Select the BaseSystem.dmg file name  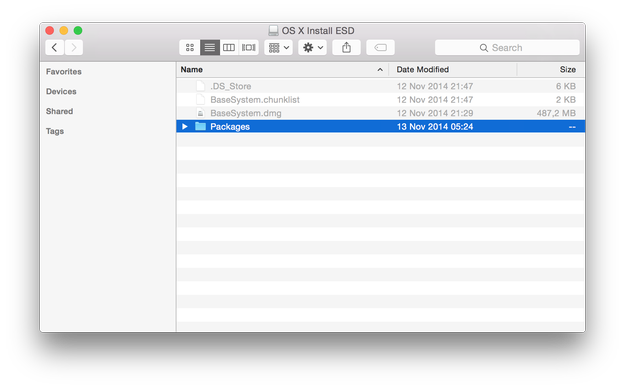pyautogui.click(x=246, y=113)
